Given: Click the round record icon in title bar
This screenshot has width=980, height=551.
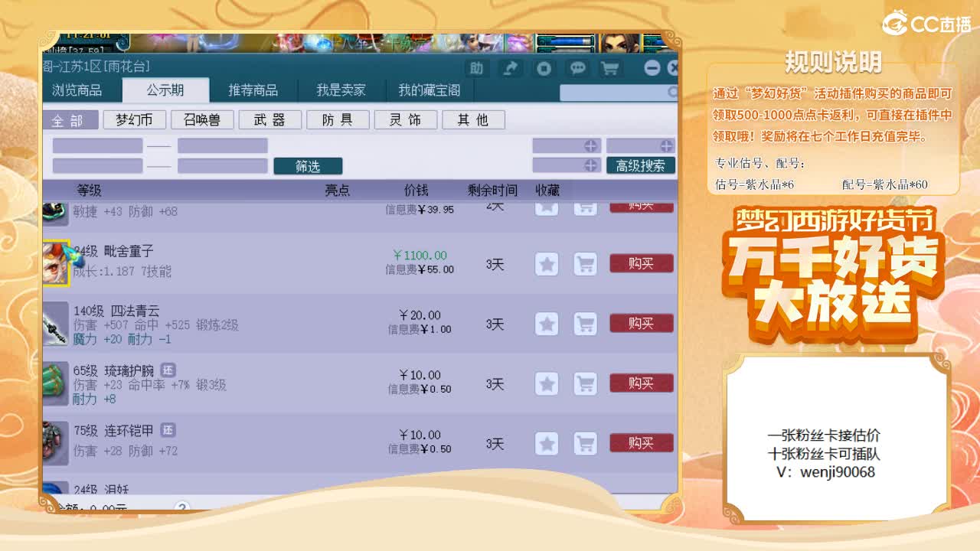Looking at the screenshot, I should click(544, 68).
